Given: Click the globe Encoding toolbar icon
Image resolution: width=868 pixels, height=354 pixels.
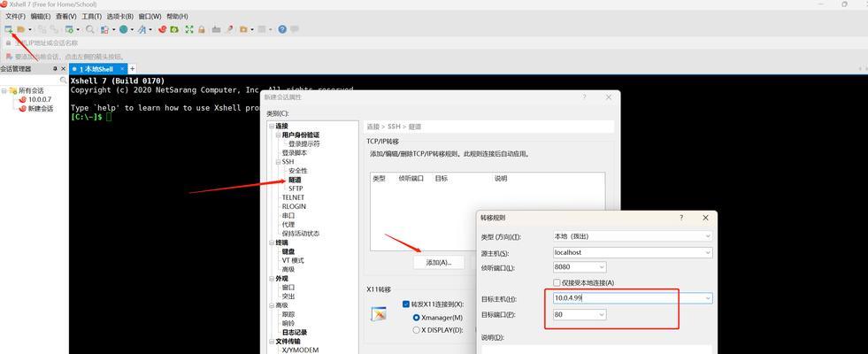Looking at the screenshot, I should (123, 29).
